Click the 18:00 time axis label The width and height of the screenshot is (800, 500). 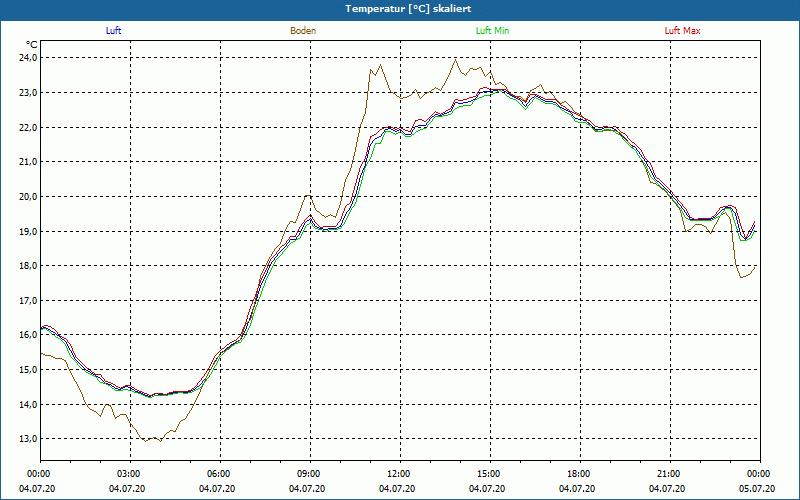pos(581,474)
